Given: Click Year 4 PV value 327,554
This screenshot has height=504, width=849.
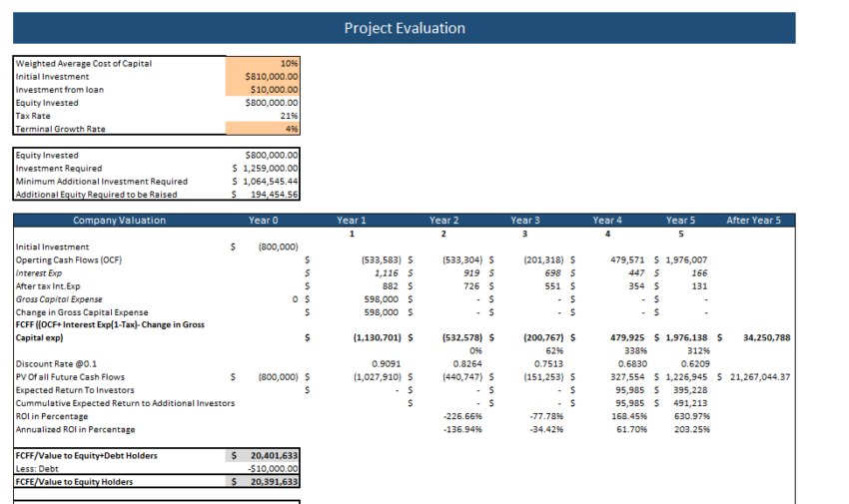Looking at the screenshot, I should click(x=627, y=377).
